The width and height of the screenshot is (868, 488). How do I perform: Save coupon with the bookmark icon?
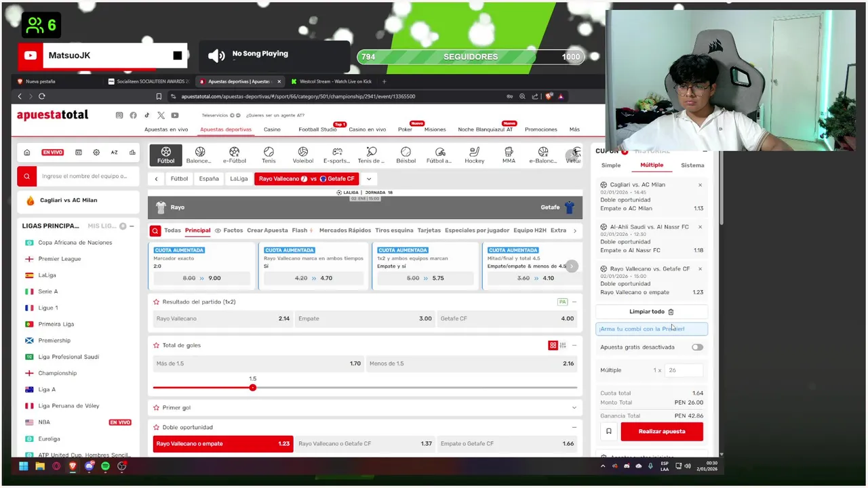609,431
